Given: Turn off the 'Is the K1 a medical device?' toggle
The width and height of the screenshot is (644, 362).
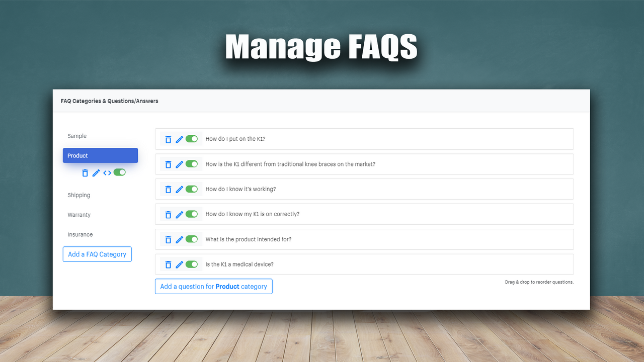Looking at the screenshot, I should click(x=192, y=264).
